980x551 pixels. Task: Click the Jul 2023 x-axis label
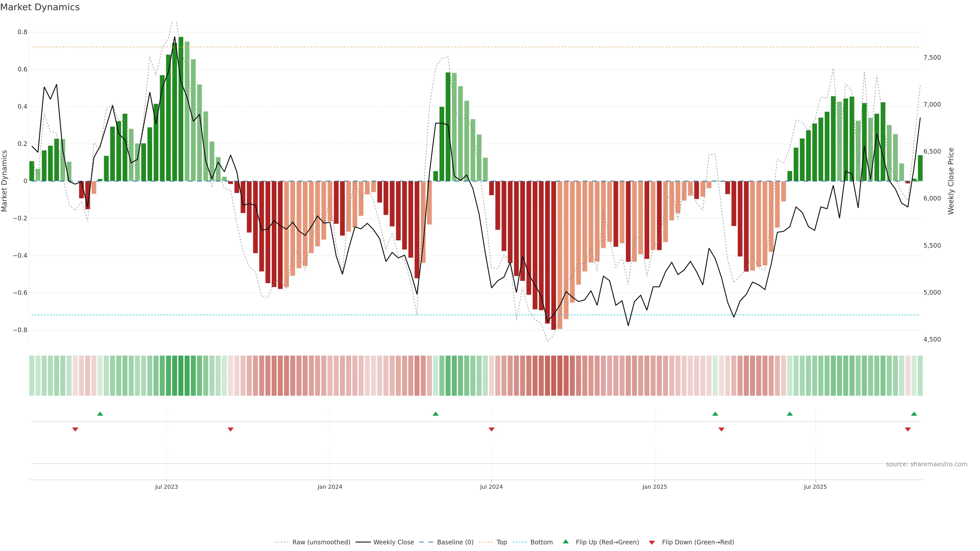pyautogui.click(x=166, y=487)
